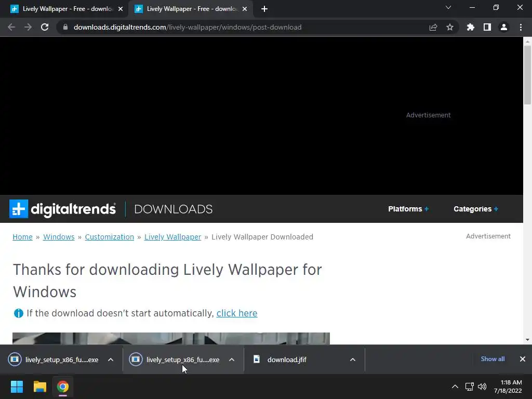
Task: Bookmark this page with the star icon
Action: (450, 27)
